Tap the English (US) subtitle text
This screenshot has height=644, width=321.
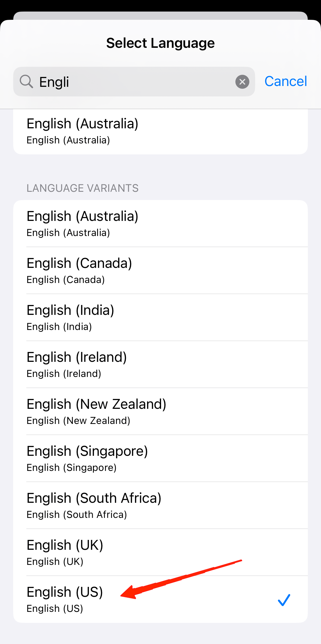[55, 608]
